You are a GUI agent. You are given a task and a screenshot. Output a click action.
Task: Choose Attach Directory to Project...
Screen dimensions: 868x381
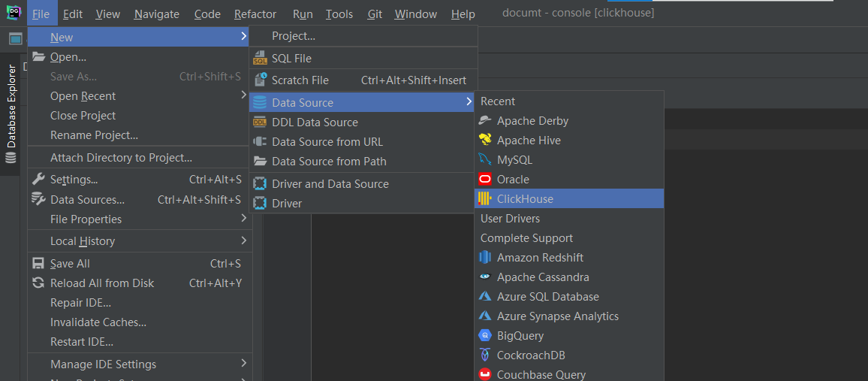(x=140, y=158)
